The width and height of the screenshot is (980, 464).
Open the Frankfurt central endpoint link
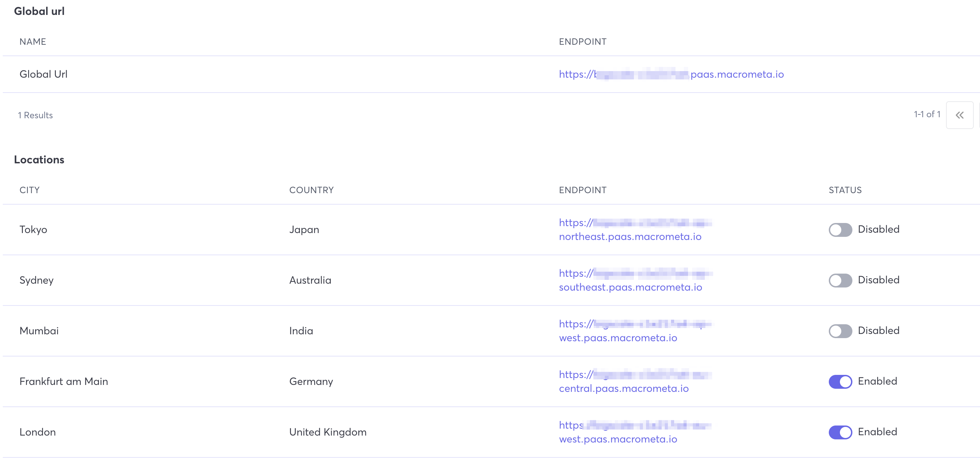pyautogui.click(x=624, y=389)
